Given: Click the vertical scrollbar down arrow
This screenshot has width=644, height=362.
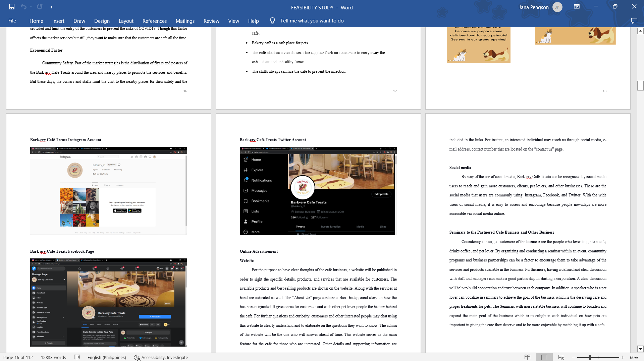Looking at the screenshot, I should click(640, 349).
